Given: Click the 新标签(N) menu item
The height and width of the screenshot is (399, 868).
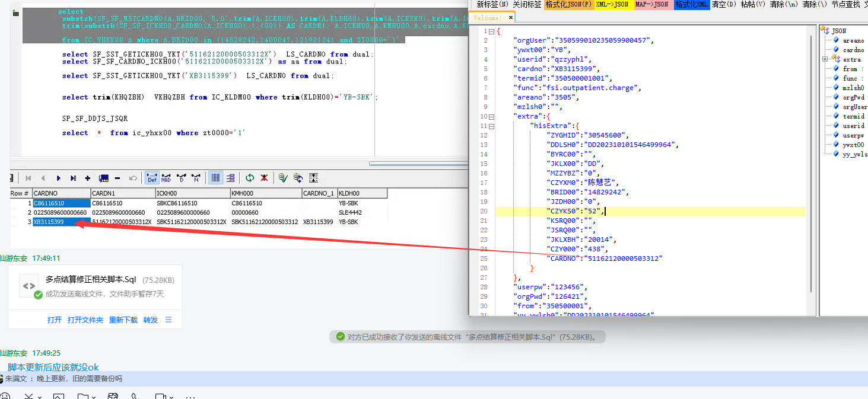Looking at the screenshot, I should tap(493, 4).
